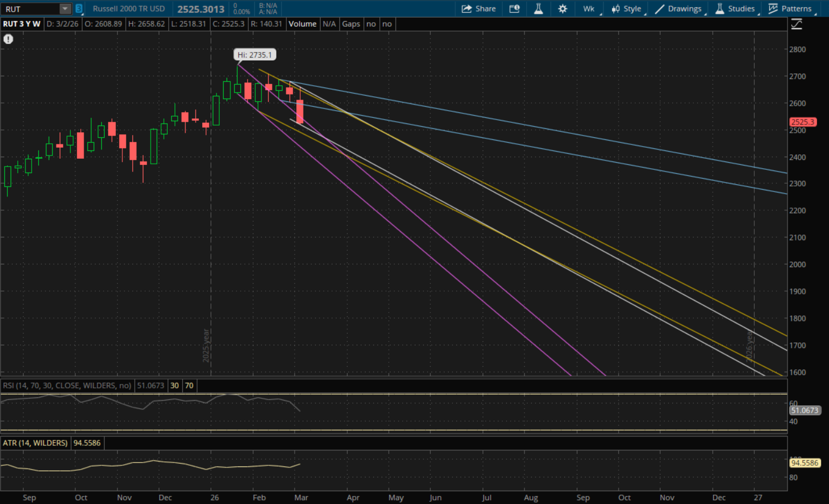This screenshot has height=504, width=829.
Task: Open the Patterns menu
Action: pyautogui.click(x=790, y=9)
